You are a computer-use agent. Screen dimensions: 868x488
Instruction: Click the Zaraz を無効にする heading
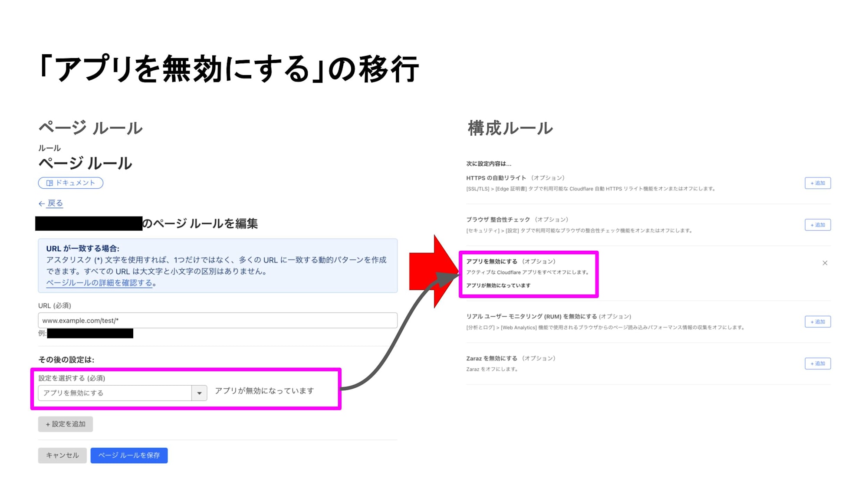point(492,358)
